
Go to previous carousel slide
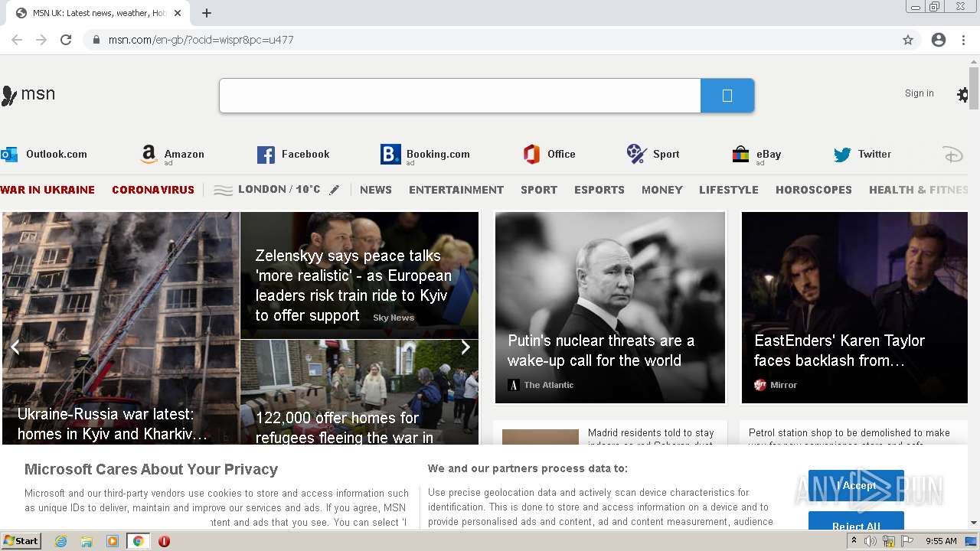(15, 347)
